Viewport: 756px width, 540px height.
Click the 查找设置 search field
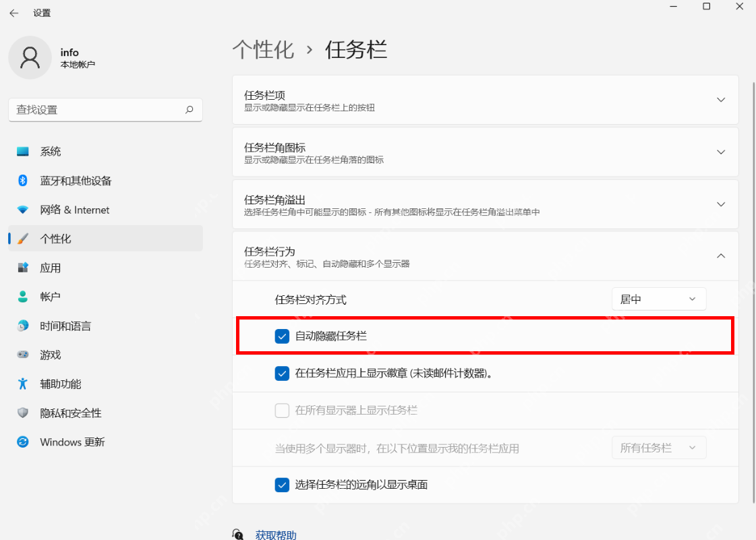pyautogui.click(x=106, y=110)
